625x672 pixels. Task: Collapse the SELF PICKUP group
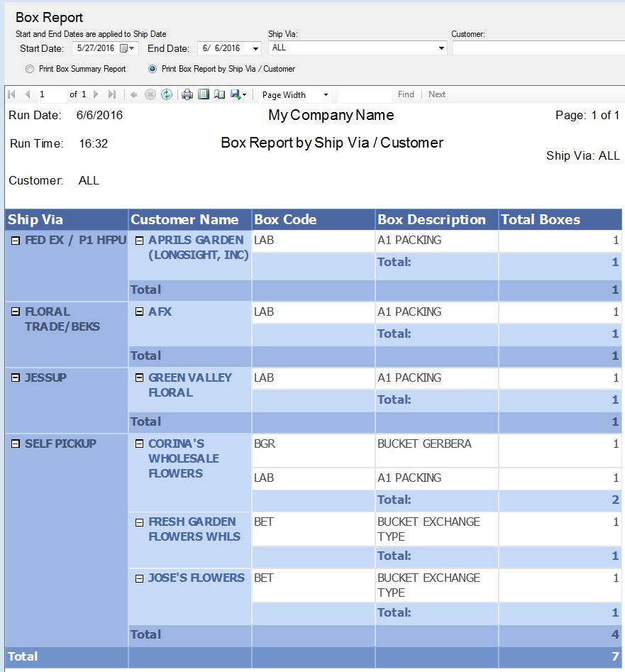tap(16, 444)
